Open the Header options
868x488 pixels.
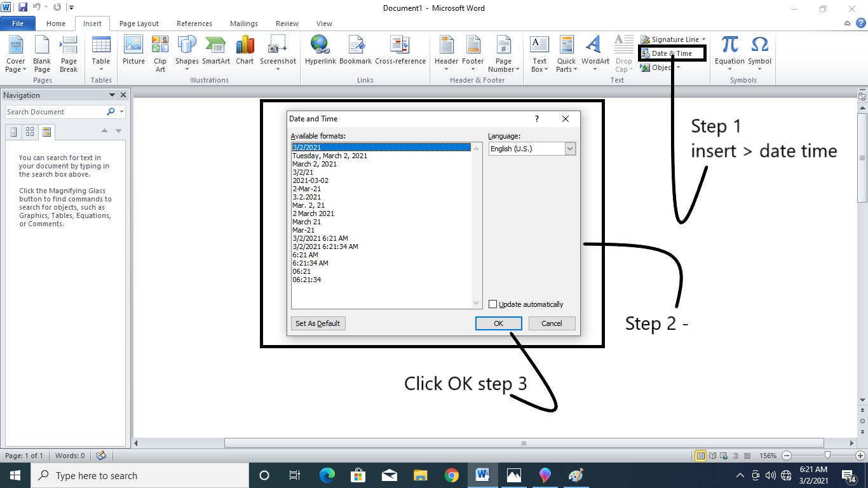pos(446,55)
